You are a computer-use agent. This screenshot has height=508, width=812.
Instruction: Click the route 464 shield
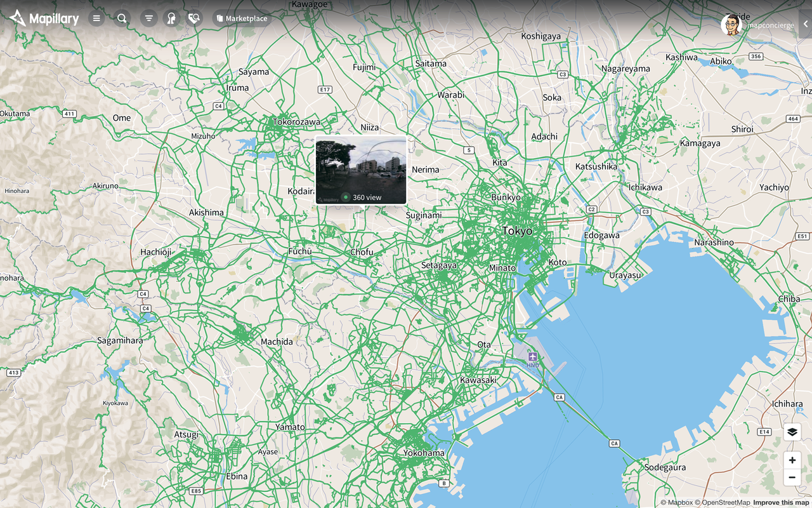pyautogui.click(x=793, y=119)
